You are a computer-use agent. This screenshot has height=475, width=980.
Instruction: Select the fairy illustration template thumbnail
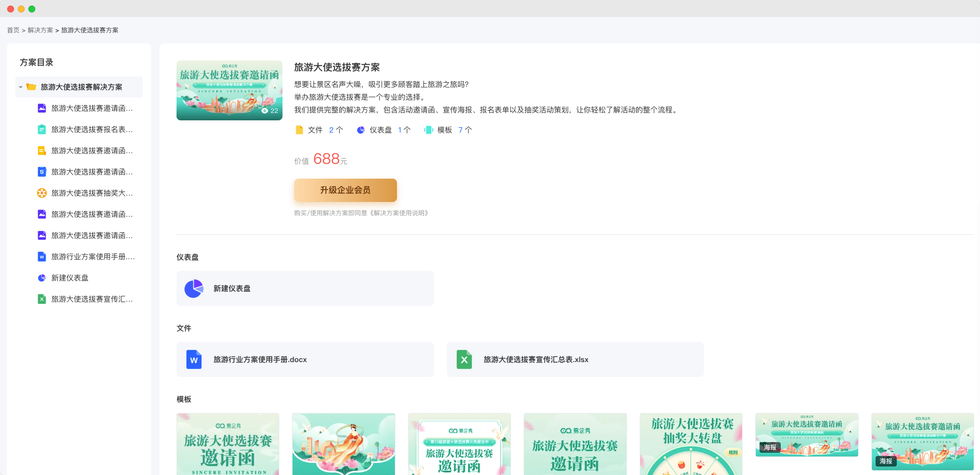tap(343, 444)
